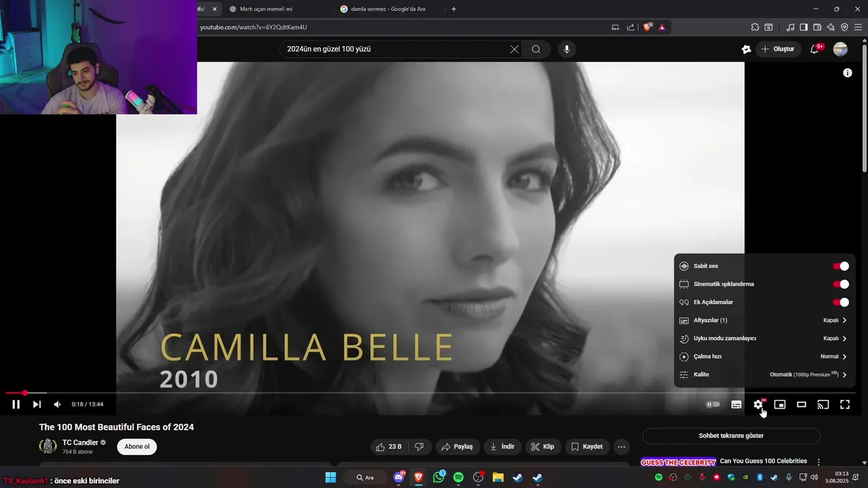Image resolution: width=868 pixels, height=488 pixels.
Task: Start voice search with microphone
Action: pos(567,49)
